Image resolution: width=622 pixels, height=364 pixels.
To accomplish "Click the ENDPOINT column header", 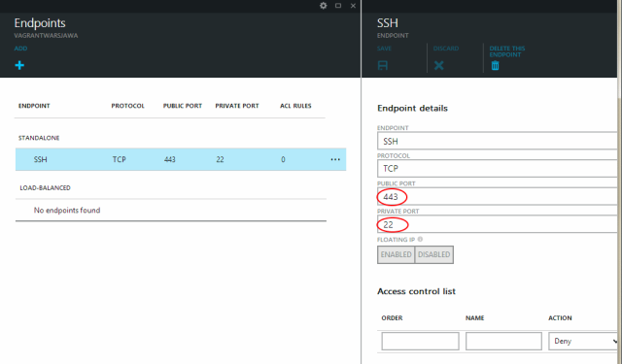I will point(34,106).
